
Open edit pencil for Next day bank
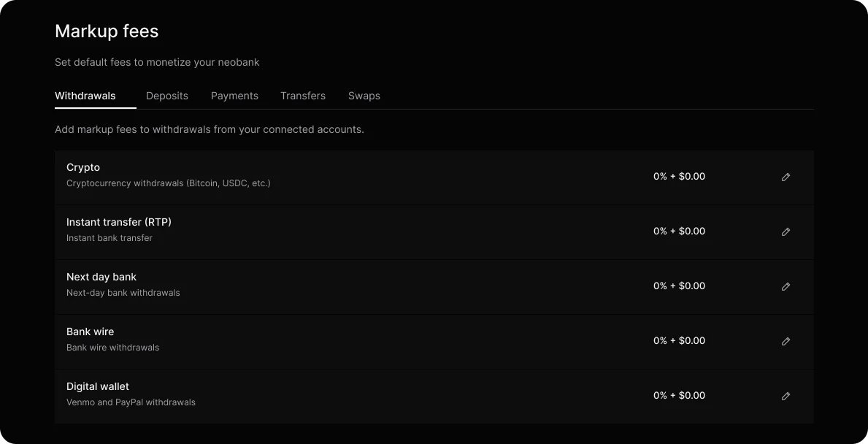point(786,287)
